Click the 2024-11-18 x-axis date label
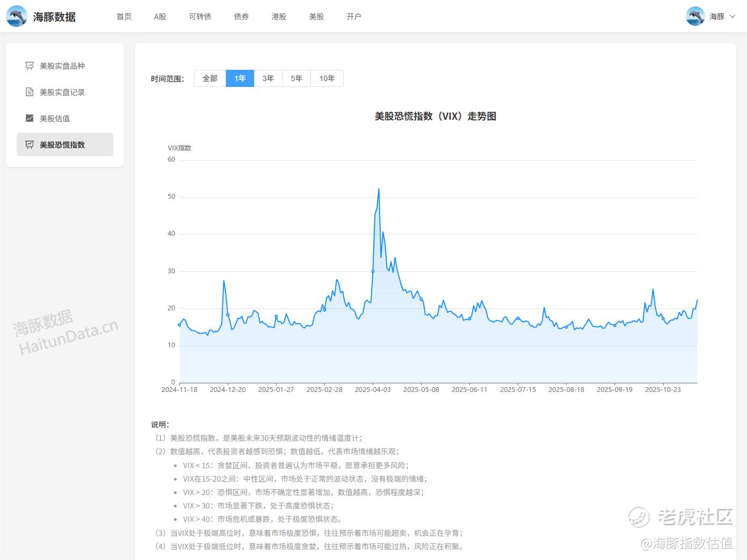Screen dimensions: 747x560 pos(179,390)
